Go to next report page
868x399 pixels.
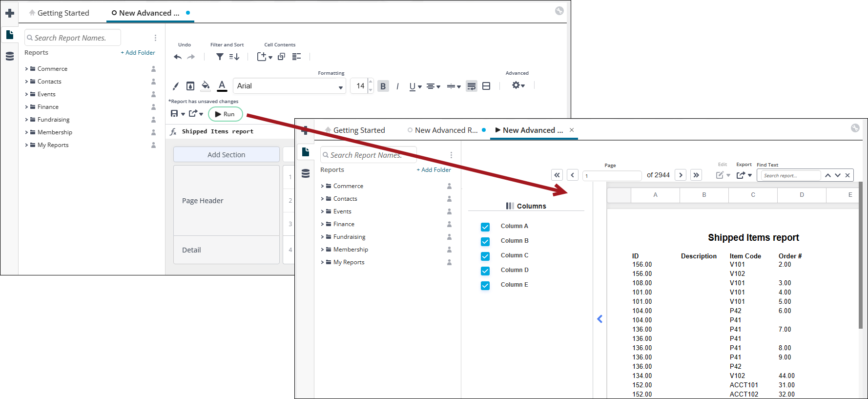pyautogui.click(x=681, y=175)
